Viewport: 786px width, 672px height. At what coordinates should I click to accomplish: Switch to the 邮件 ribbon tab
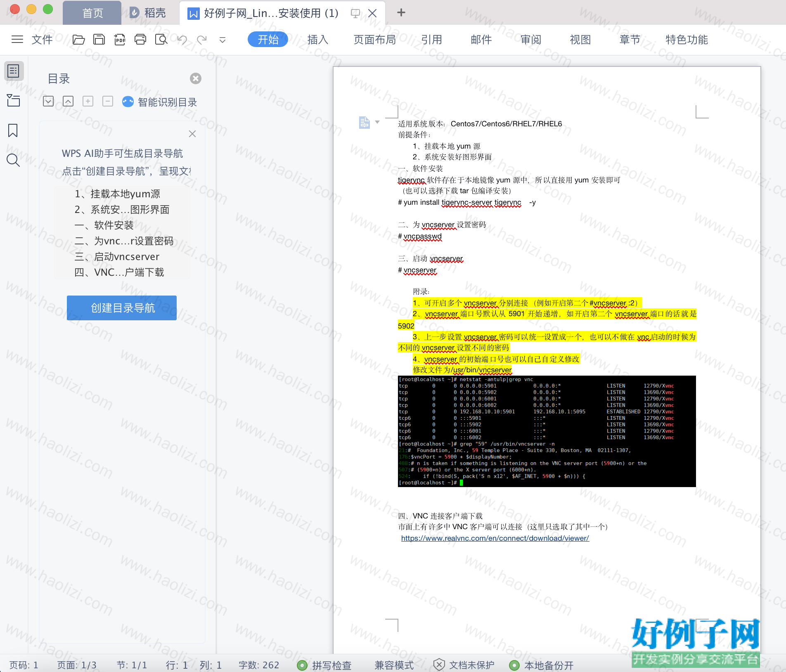click(x=481, y=40)
